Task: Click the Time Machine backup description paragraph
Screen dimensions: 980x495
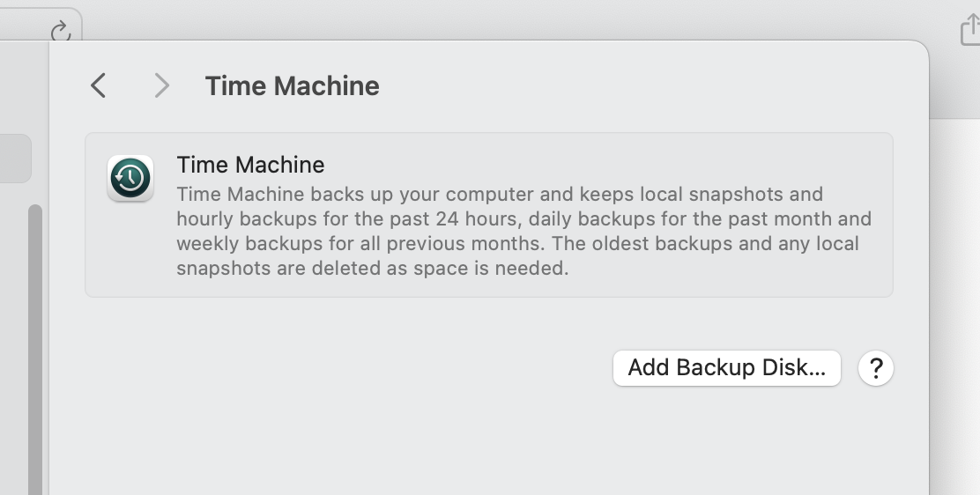Action: 523,232
